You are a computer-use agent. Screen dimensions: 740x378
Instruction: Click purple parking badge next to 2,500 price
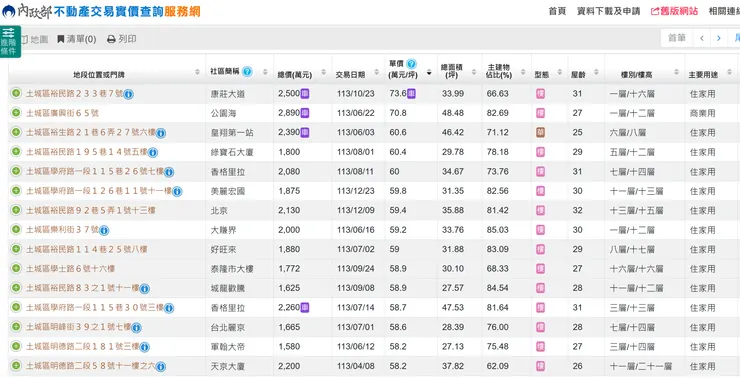coord(305,93)
